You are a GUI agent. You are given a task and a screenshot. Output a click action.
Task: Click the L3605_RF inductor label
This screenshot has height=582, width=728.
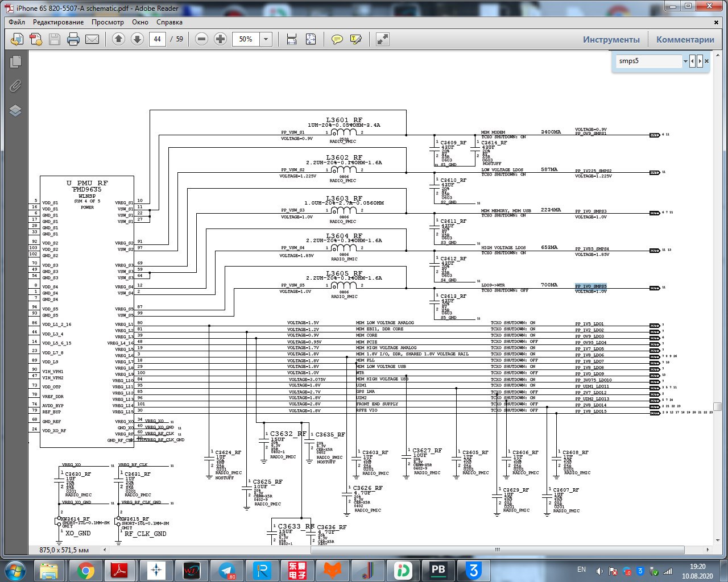[x=344, y=273]
